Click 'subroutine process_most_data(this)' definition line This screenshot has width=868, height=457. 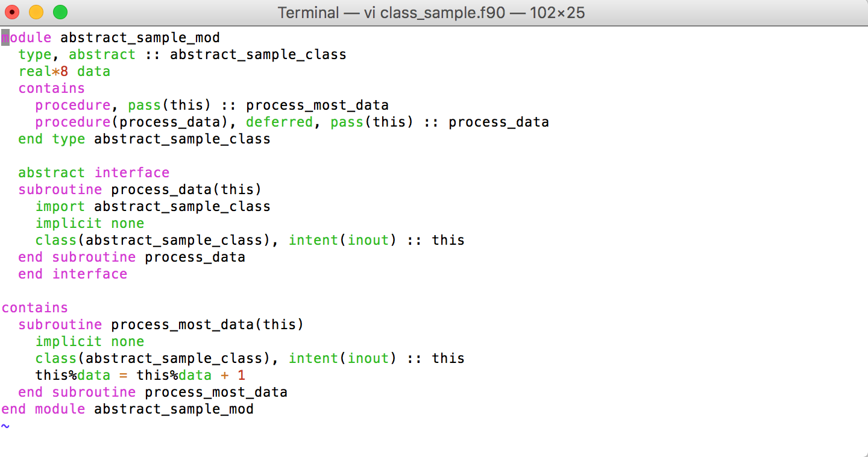click(162, 324)
